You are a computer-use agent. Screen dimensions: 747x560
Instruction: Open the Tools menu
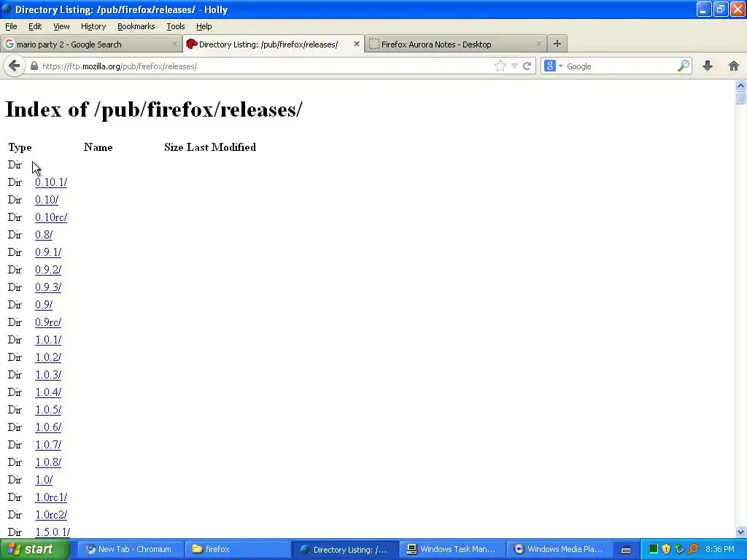175,26
